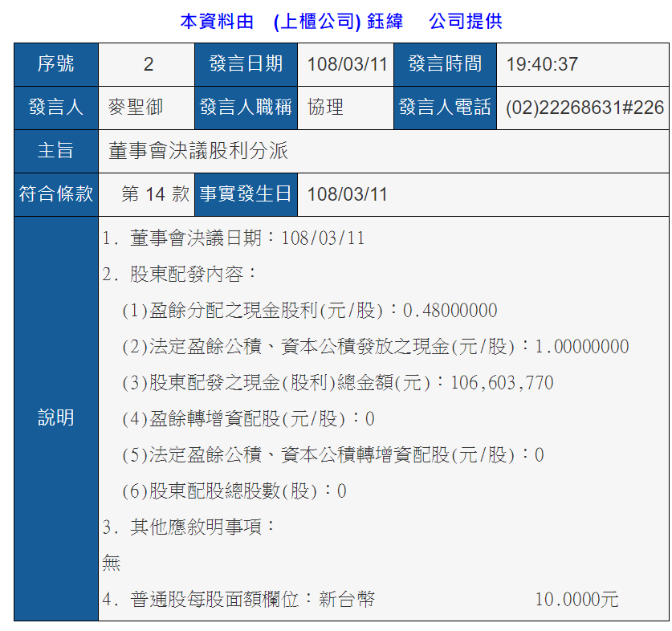672x631 pixels.
Task: Click the '發言人電話' header cell
Action: [445, 108]
